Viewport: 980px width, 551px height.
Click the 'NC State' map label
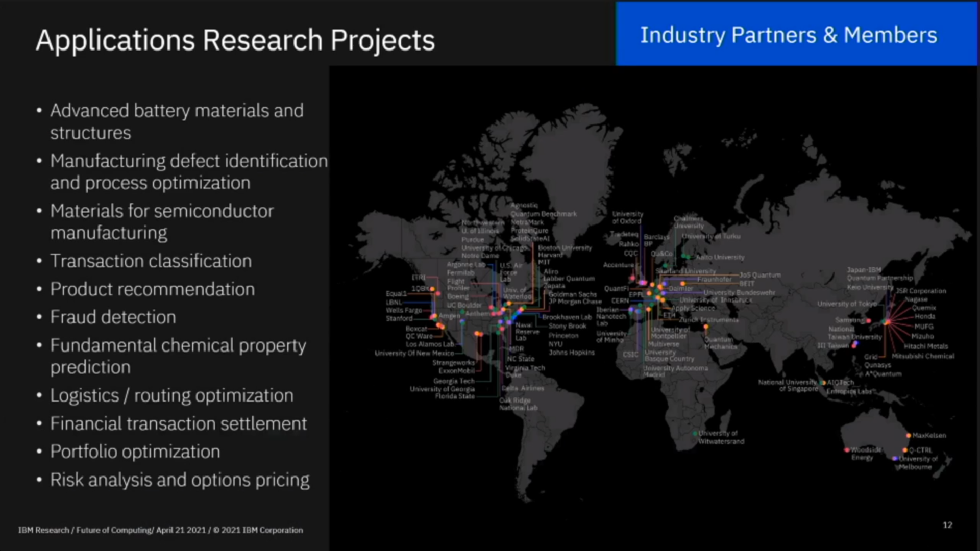point(521,359)
